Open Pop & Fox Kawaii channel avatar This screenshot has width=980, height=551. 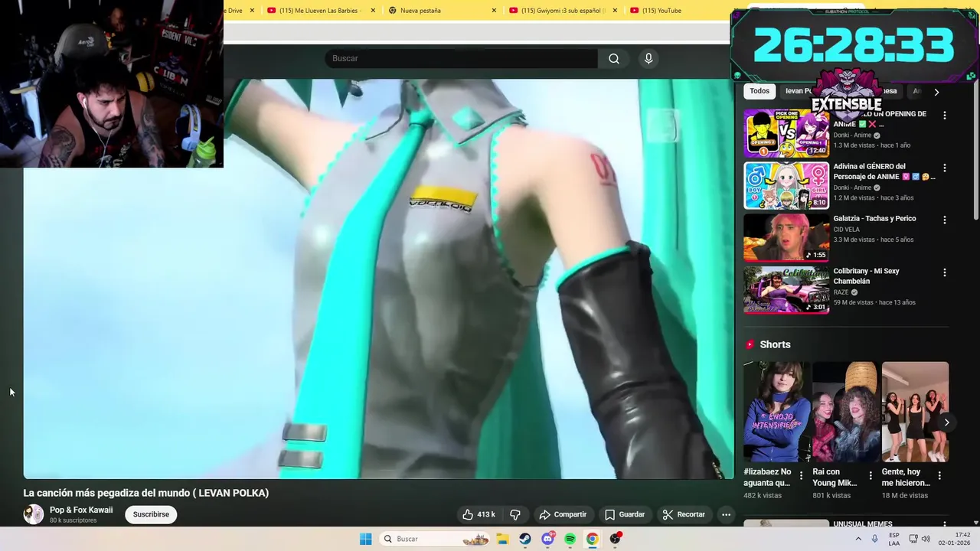tap(34, 514)
